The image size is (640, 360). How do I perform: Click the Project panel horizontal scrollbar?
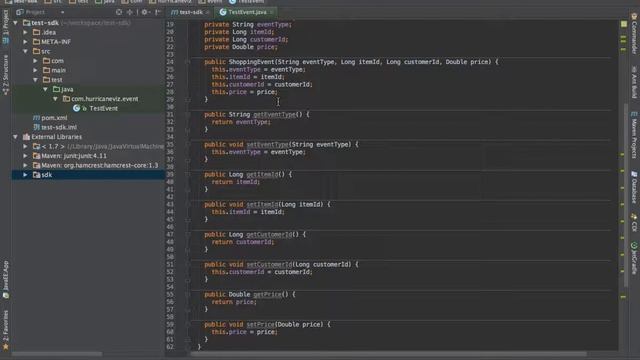[x=57, y=354]
